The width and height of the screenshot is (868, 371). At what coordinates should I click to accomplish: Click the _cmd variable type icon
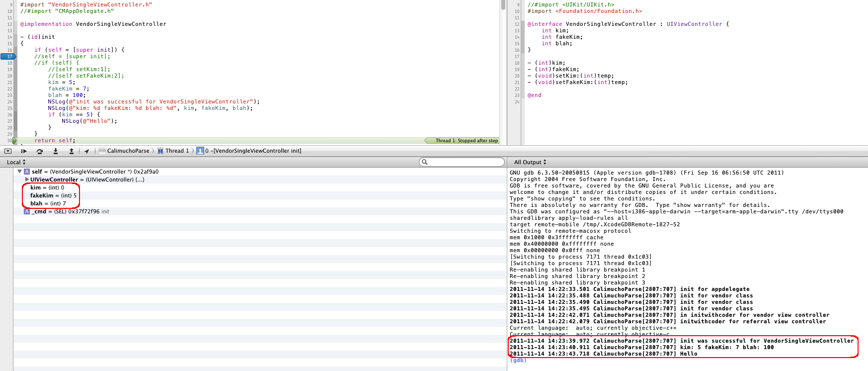pyautogui.click(x=27, y=211)
